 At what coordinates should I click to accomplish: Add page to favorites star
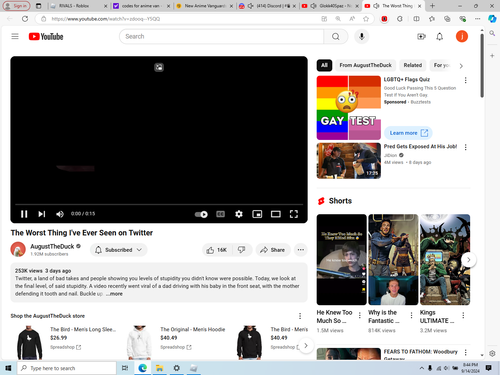click(366, 19)
